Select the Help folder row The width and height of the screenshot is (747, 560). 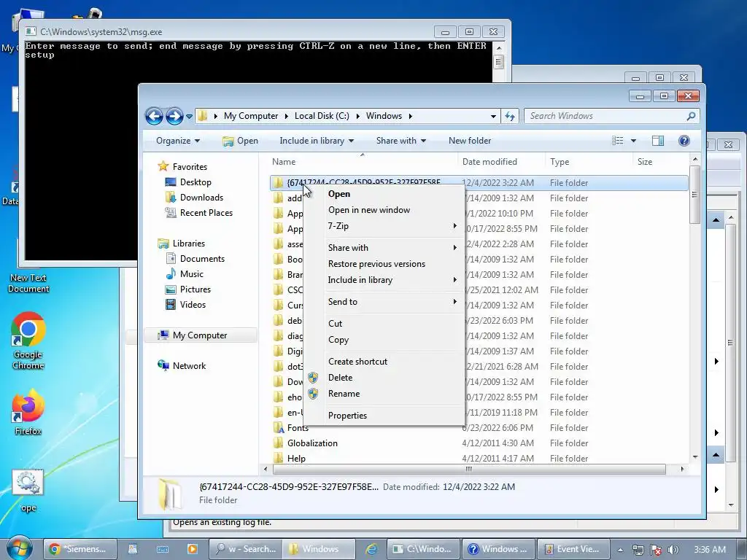coord(479,459)
